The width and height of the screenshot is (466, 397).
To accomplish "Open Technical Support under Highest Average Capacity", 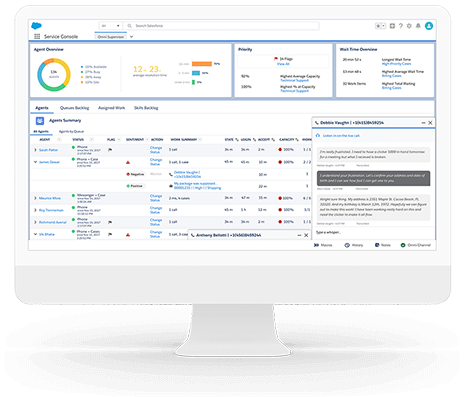I will (x=294, y=80).
